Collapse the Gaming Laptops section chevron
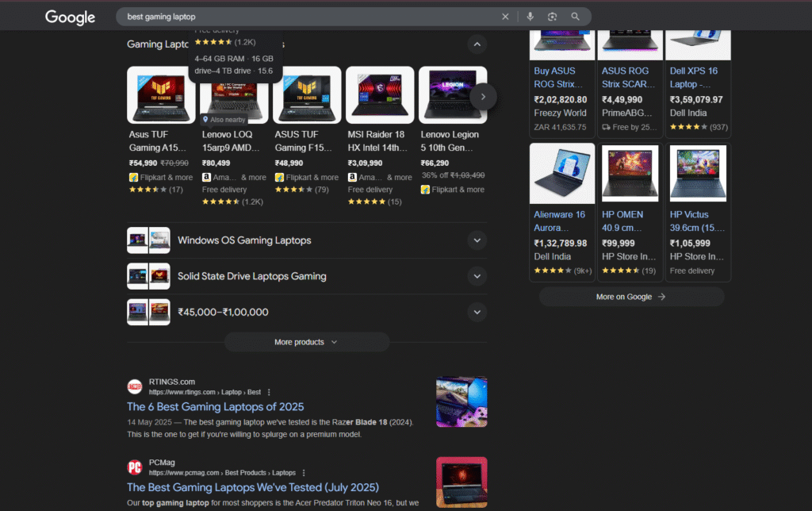Image resolution: width=812 pixels, height=511 pixels. 477,44
